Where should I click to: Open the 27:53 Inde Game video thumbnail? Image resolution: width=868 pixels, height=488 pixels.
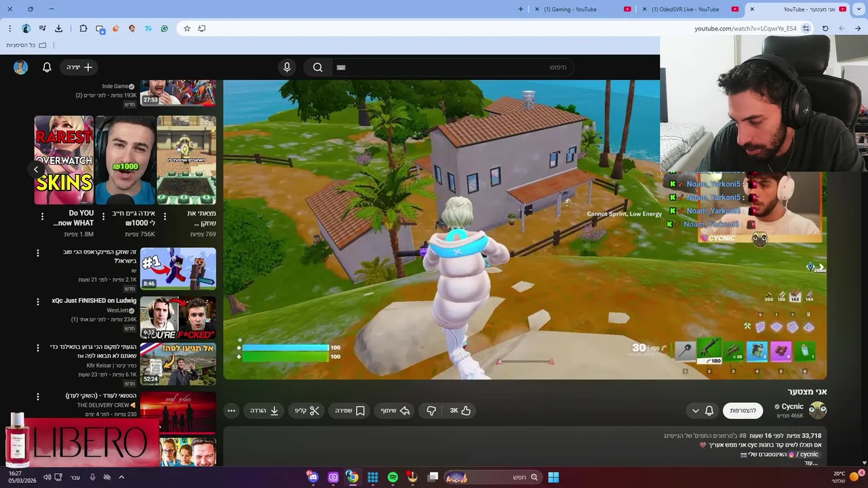[178, 93]
